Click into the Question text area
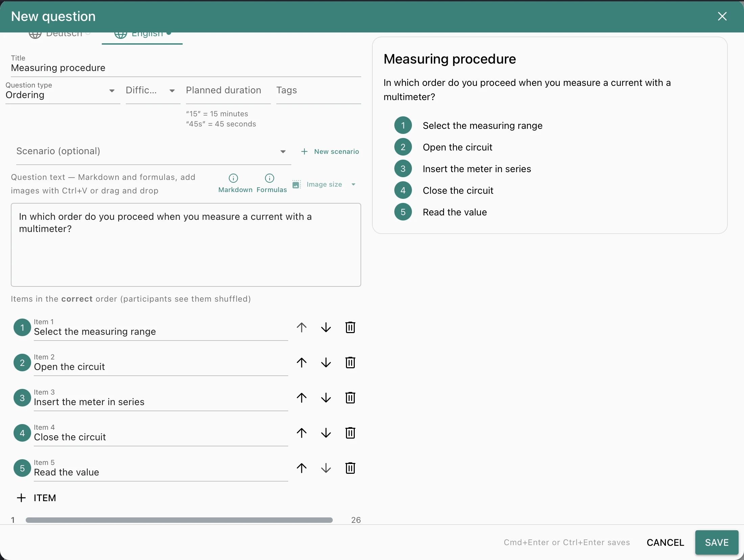The image size is (744, 560). tap(186, 245)
